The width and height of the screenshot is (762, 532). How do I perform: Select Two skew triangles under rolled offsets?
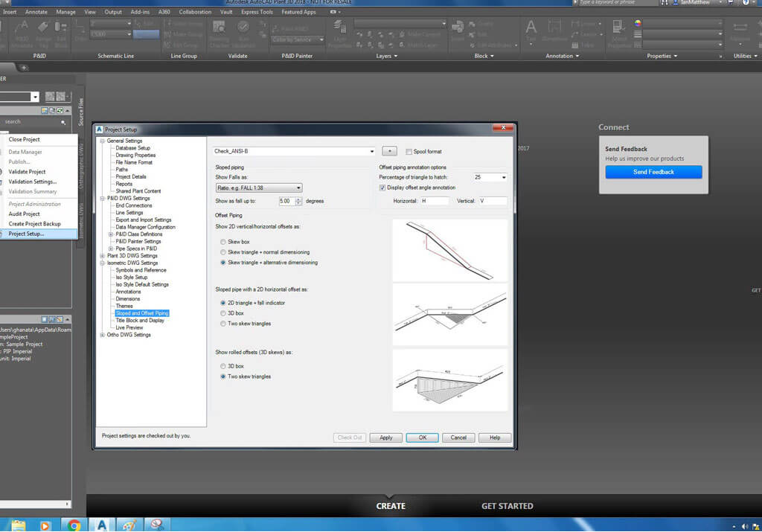223,376
